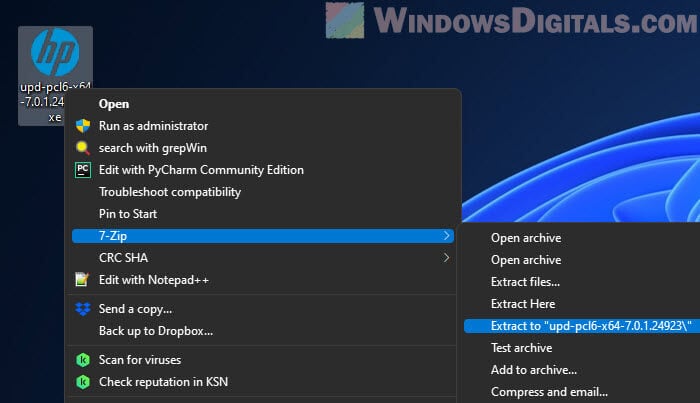700x403 pixels.
Task: Click the Notepad++ icon in context menu
Action: pos(82,280)
